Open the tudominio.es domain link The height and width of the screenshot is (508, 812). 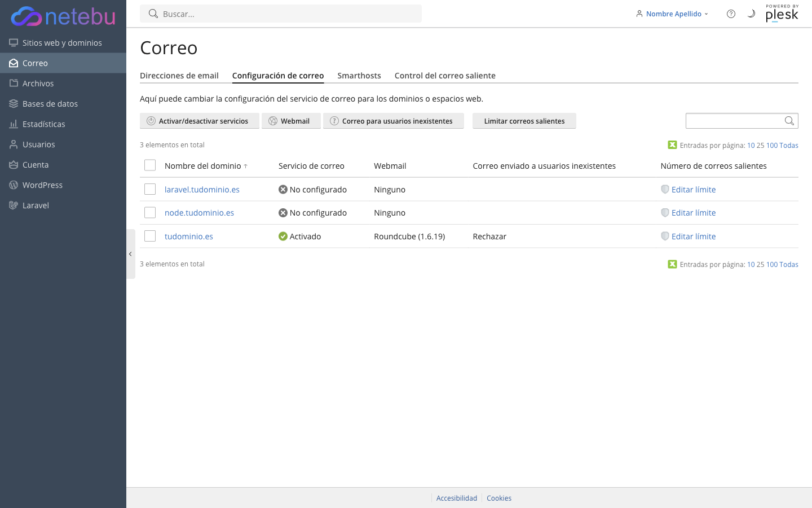click(189, 237)
